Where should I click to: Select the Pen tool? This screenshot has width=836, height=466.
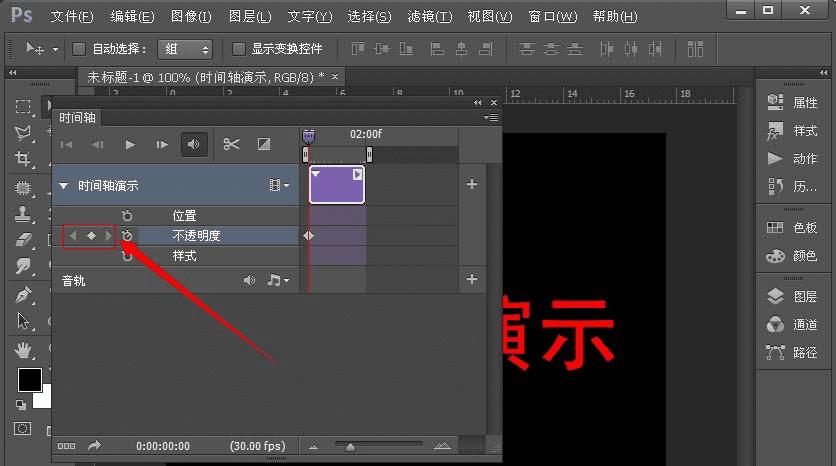point(23,294)
